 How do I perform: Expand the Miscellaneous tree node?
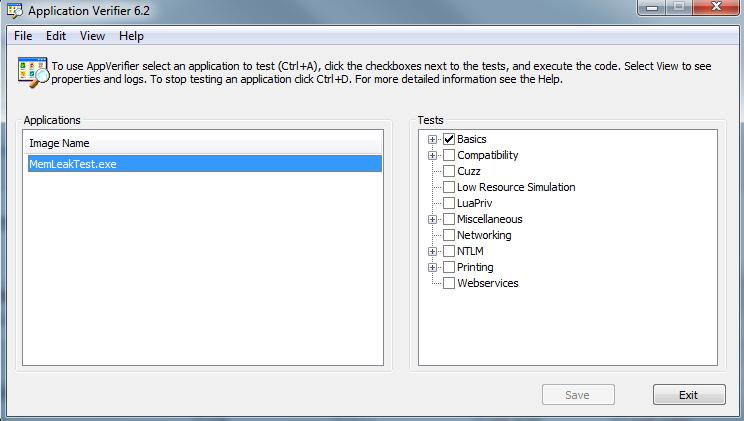coord(433,219)
